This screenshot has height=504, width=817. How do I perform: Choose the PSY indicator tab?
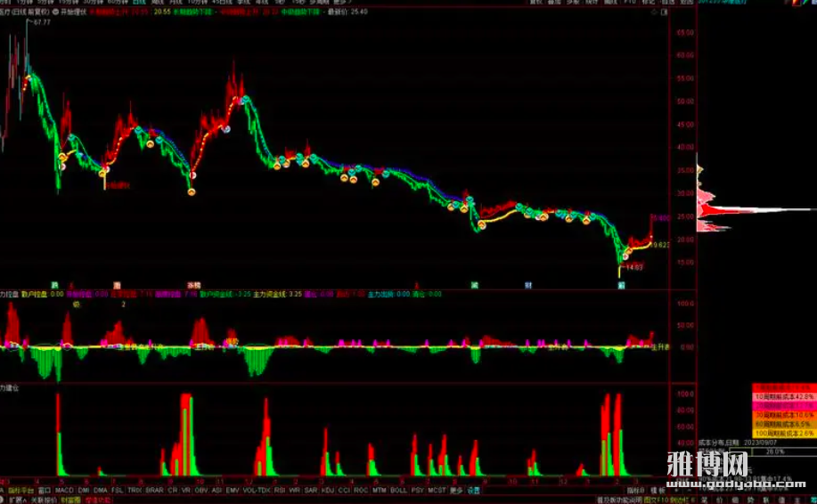click(417, 490)
